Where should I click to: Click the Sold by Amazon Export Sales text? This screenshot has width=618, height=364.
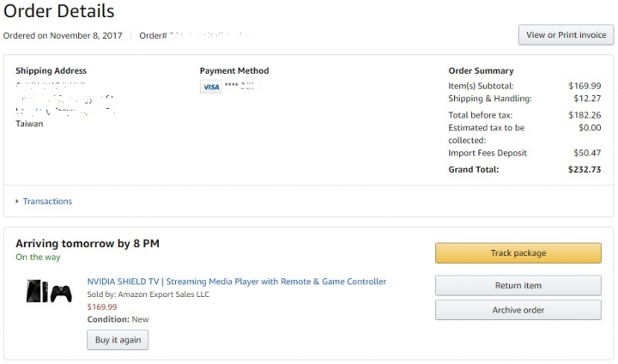[x=148, y=294]
